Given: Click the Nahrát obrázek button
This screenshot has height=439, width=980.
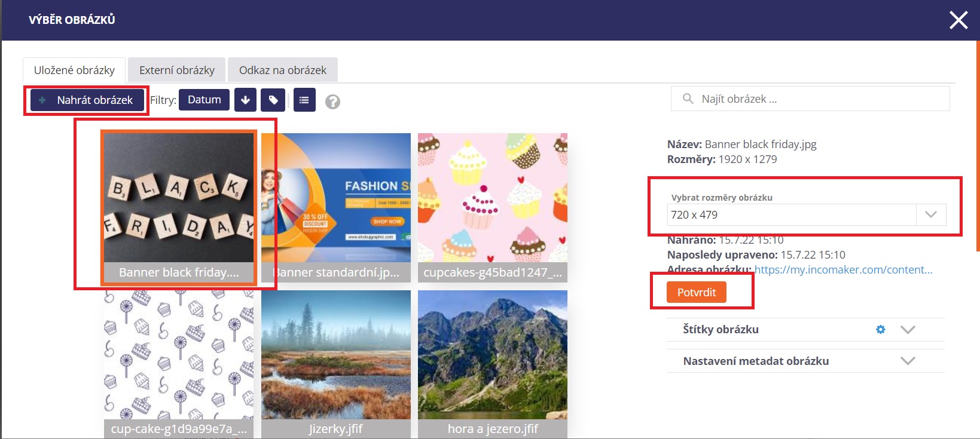Looking at the screenshot, I should pos(87,100).
